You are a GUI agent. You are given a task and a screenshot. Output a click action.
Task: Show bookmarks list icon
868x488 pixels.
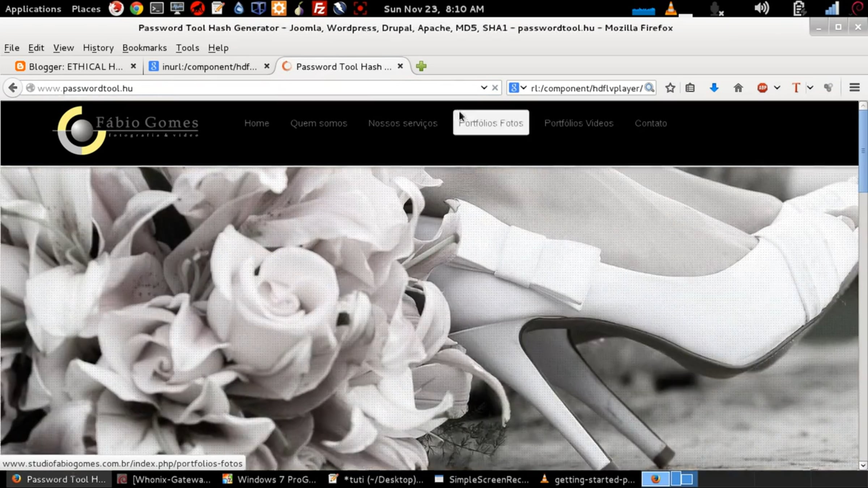[x=690, y=88]
